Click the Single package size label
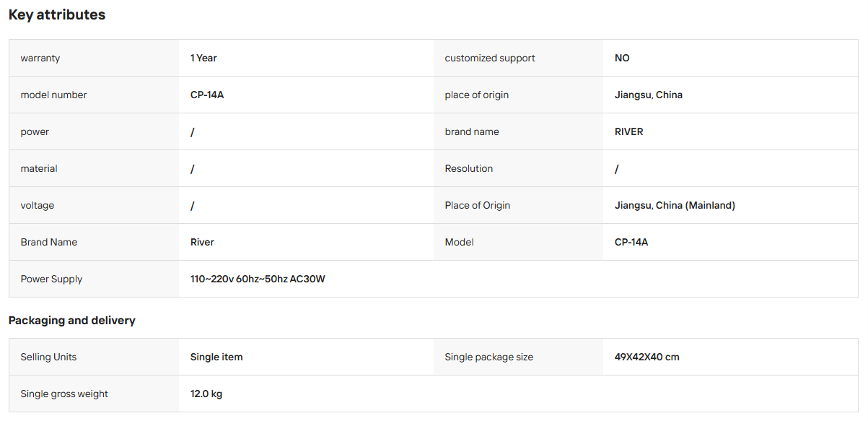The height and width of the screenshot is (421, 868). [489, 357]
